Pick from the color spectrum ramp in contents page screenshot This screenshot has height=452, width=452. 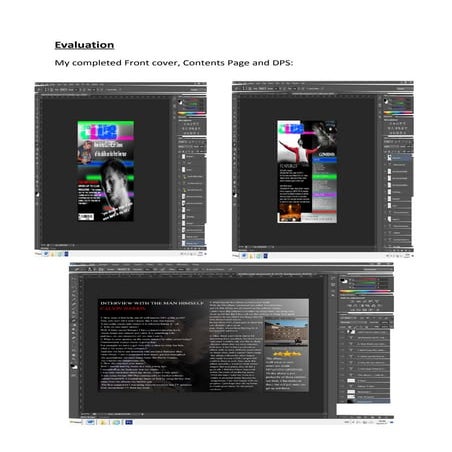click(x=398, y=112)
